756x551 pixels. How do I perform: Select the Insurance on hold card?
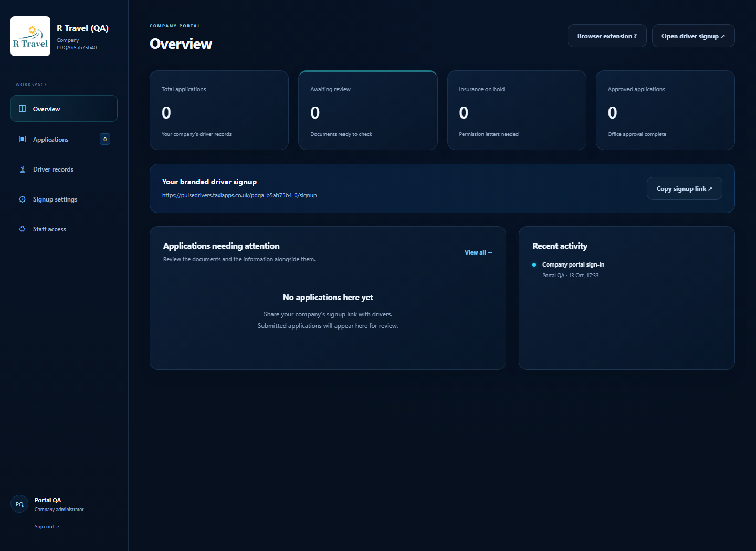(517, 110)
